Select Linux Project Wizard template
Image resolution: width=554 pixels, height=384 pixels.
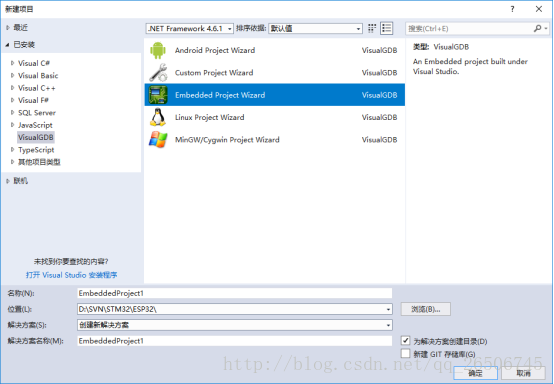coord(275,117)
